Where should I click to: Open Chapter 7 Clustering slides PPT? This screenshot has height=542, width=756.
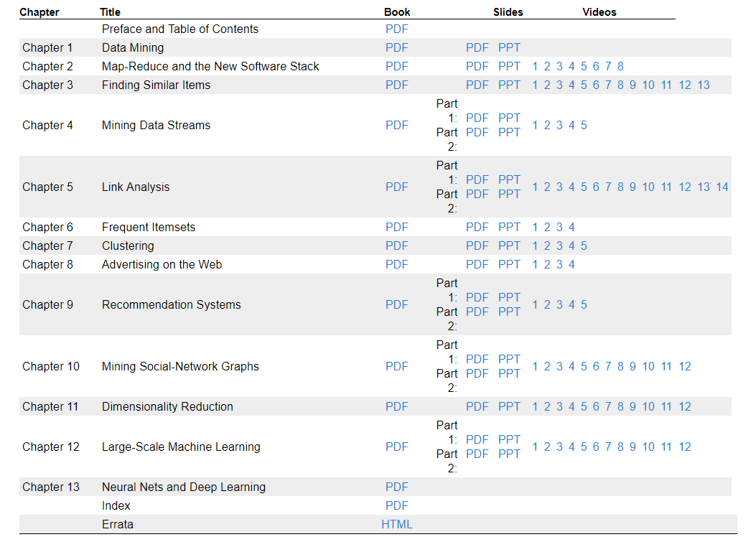point(509,246)
